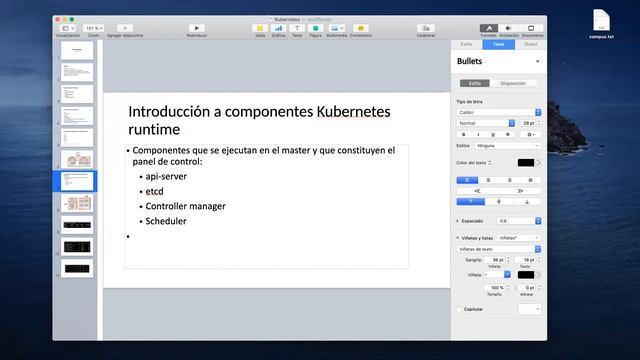The width and height of the screenshot is (640, 360).
Task: Align text to middle vertically
Action: coord(499,202)
